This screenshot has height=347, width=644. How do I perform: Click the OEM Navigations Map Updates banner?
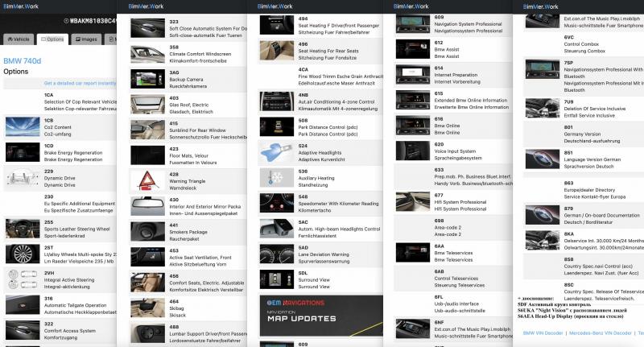pyautogui.click(x=321, y=316)
